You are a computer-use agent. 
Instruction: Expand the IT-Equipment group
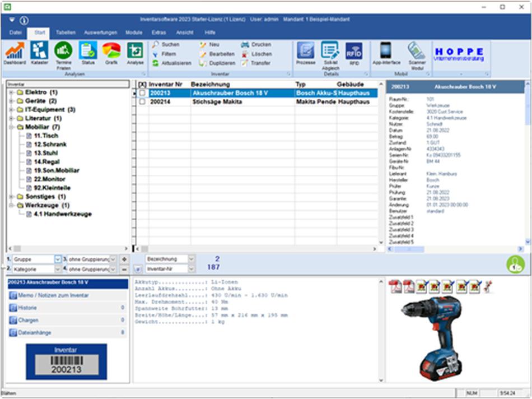pyautogui.click(x=12, y=110)
